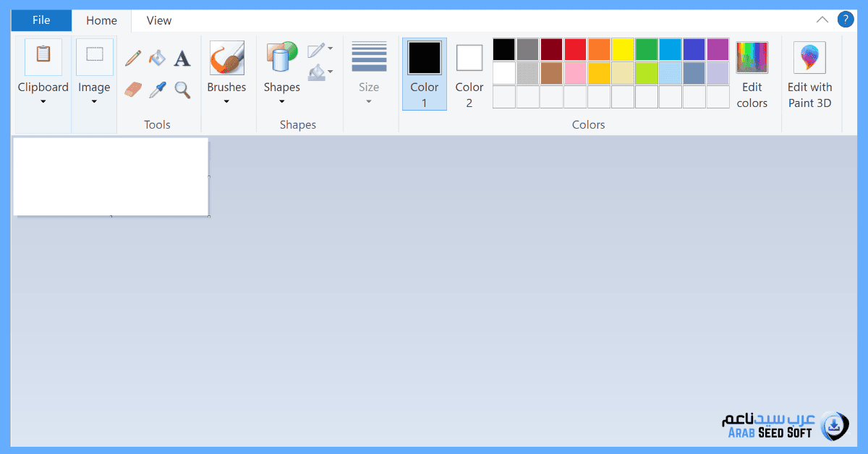
Task: Activate the Color 2 selector
Action: coord(469,74)
